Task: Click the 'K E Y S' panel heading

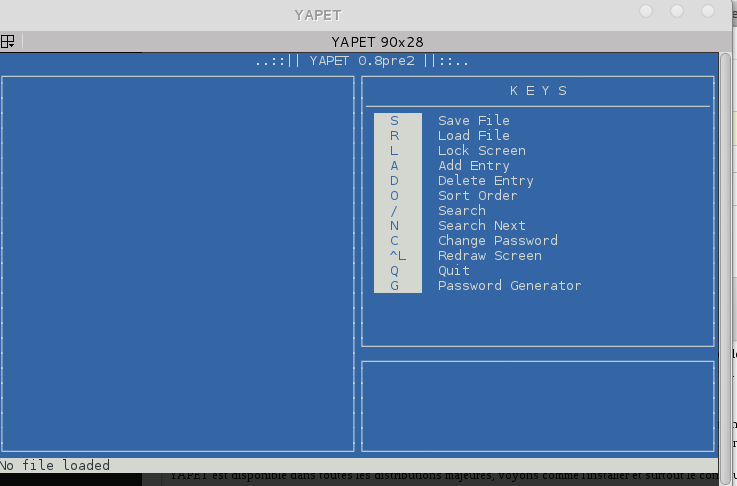Action: [538, 91]
